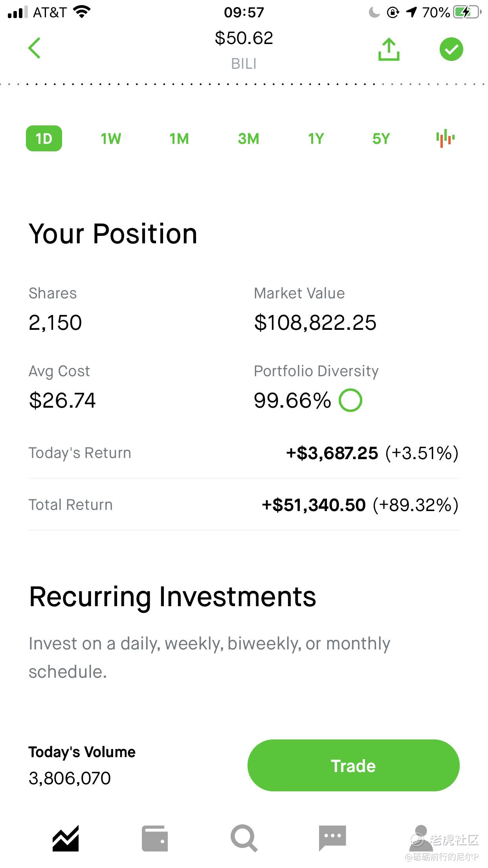Select the 1Y chart range

point(316,139)
